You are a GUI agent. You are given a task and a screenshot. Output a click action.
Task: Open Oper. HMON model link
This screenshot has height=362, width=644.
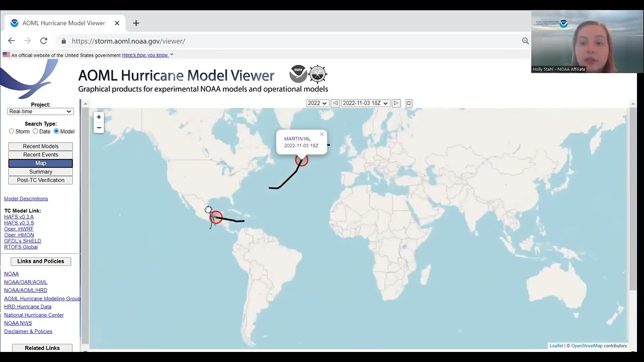19,235
